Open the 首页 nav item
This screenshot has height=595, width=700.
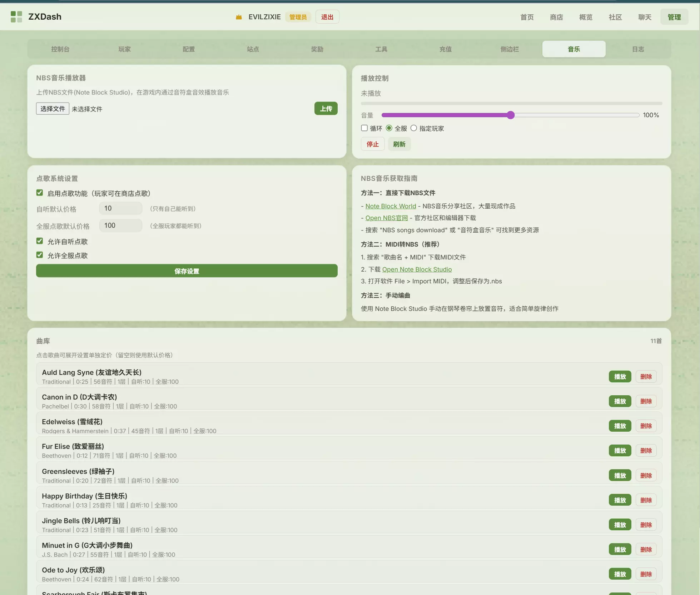coord(527,17)
